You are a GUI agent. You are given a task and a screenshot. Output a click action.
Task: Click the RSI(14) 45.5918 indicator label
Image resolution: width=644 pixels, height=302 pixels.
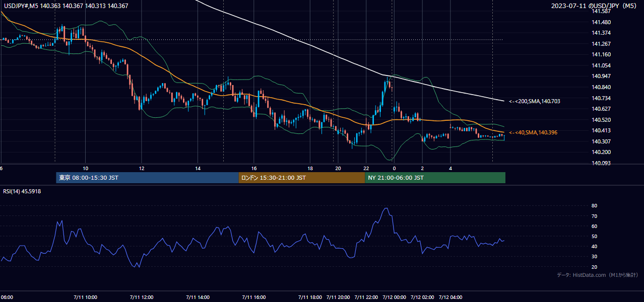coord(22,191)
